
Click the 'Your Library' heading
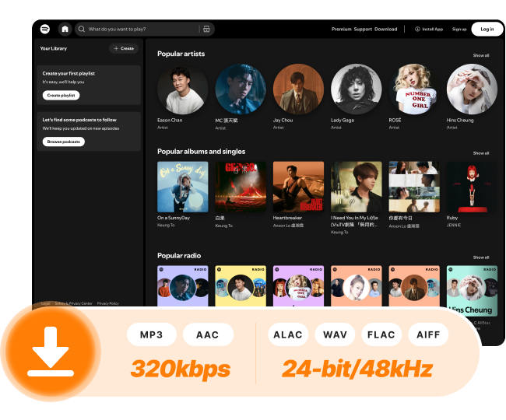(54, 48)
